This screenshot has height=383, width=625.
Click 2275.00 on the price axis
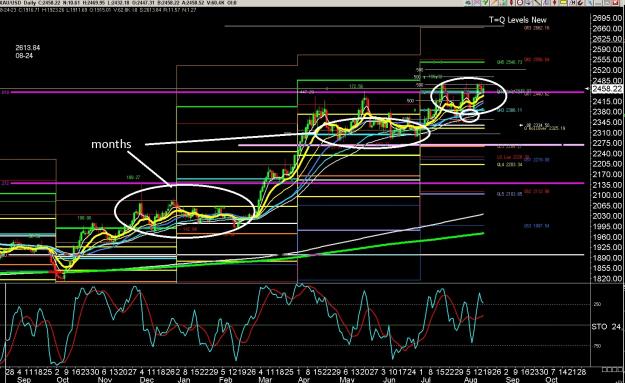tap(607, 143)
